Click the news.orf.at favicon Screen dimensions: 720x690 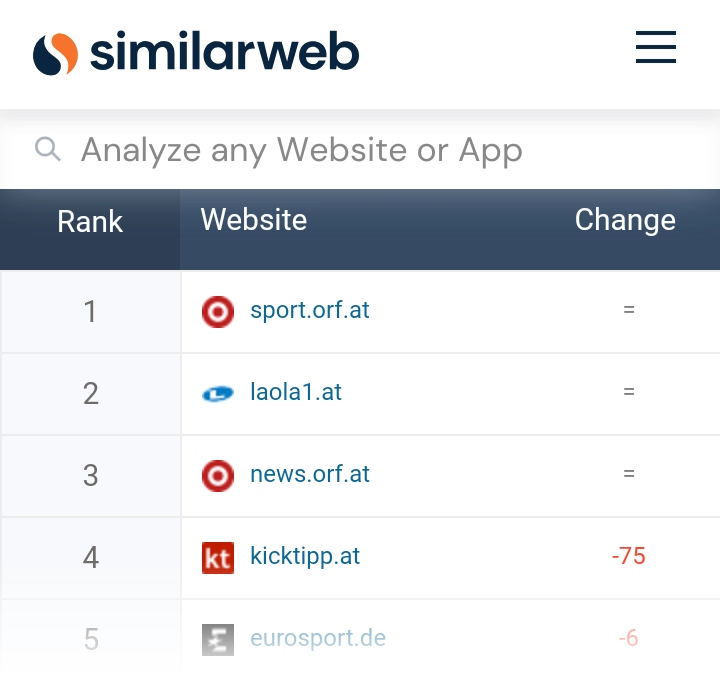coord(217,475)
